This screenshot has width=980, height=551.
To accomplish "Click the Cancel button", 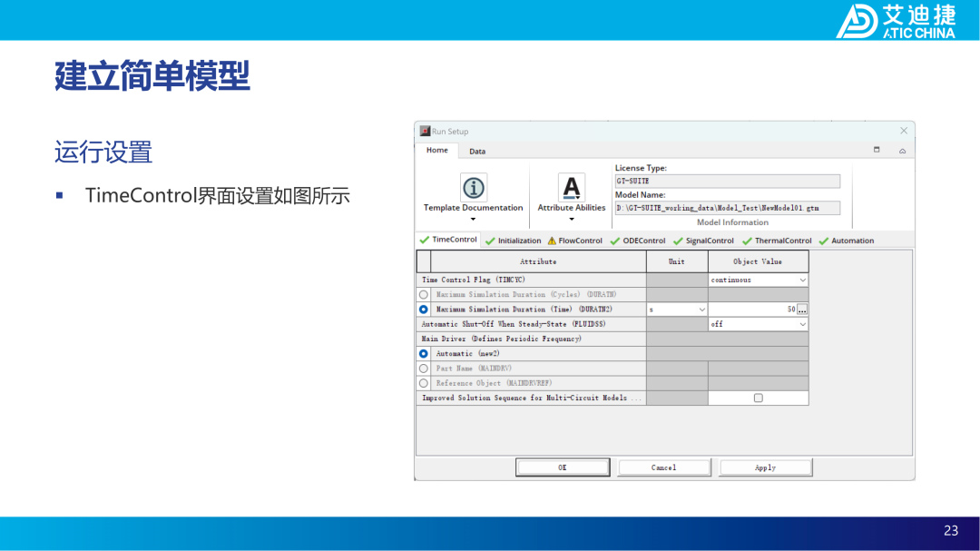I will [663, 467].
